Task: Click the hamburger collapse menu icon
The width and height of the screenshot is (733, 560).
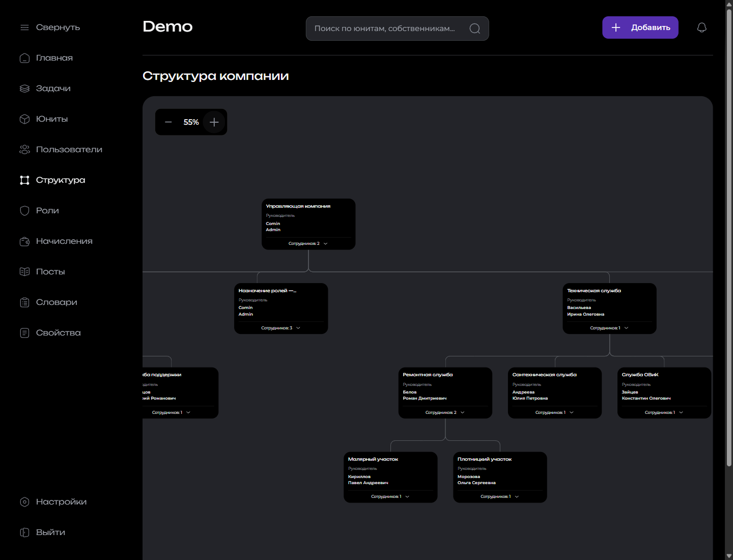Action: point(24,27)
